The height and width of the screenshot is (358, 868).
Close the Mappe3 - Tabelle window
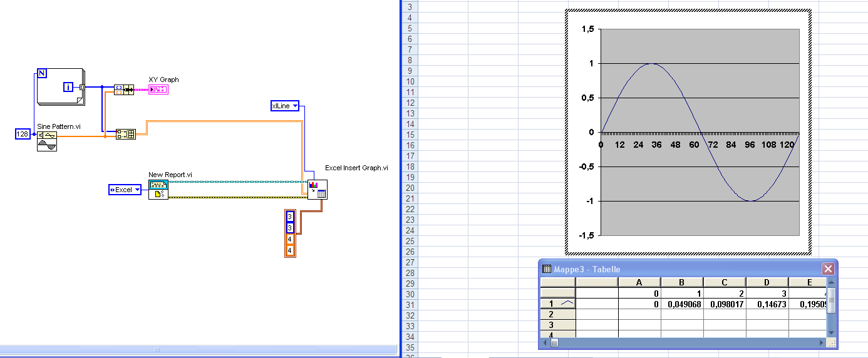[829, 269]
